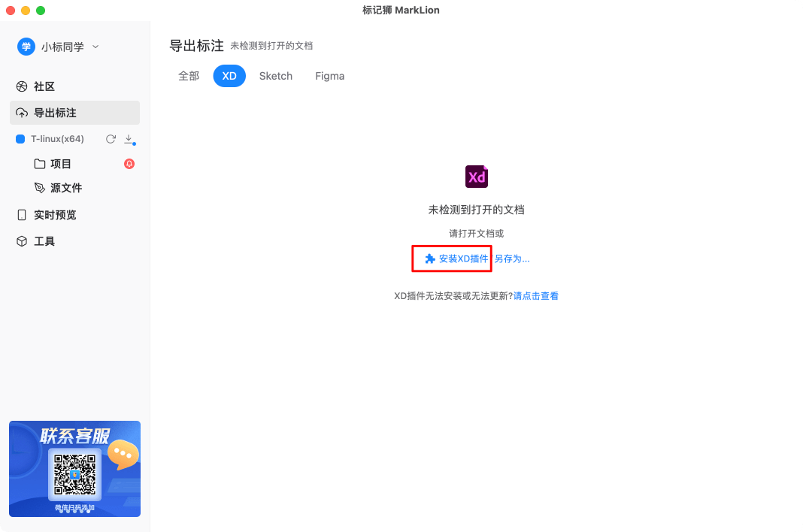Select the XD tab
Image resolution: width=803 pixels, height=532 pixels.
[x=229, y=76]
